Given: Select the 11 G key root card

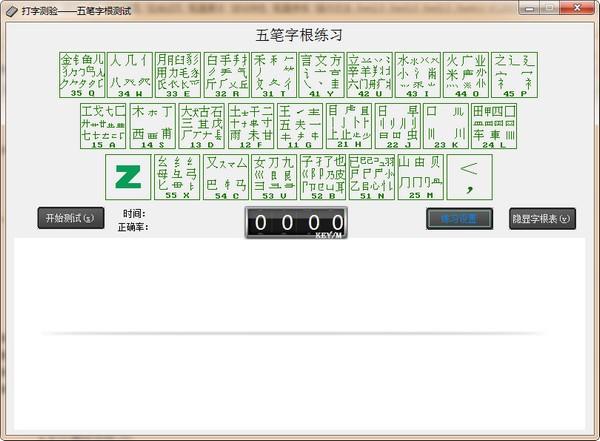Looking at the screenshot, I should click(299, 126).
